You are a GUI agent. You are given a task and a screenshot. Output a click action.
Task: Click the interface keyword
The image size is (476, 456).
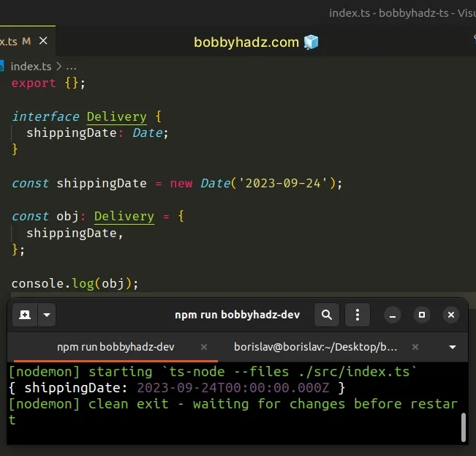coord(45,116)
